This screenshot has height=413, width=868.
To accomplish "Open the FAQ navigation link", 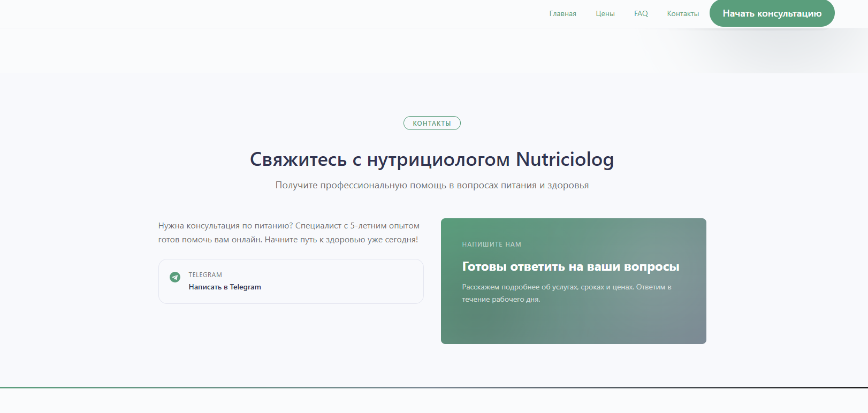I will (x=641, y=14).
